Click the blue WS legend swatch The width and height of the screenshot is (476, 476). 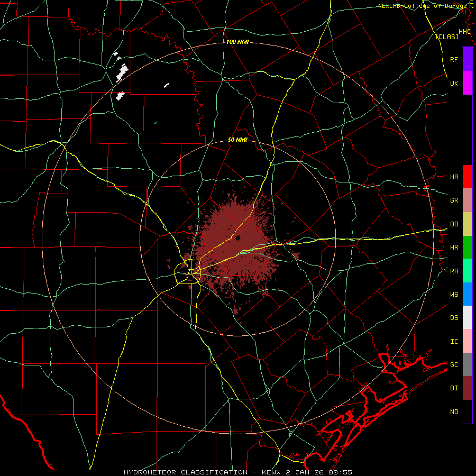(x=467, y=294)
